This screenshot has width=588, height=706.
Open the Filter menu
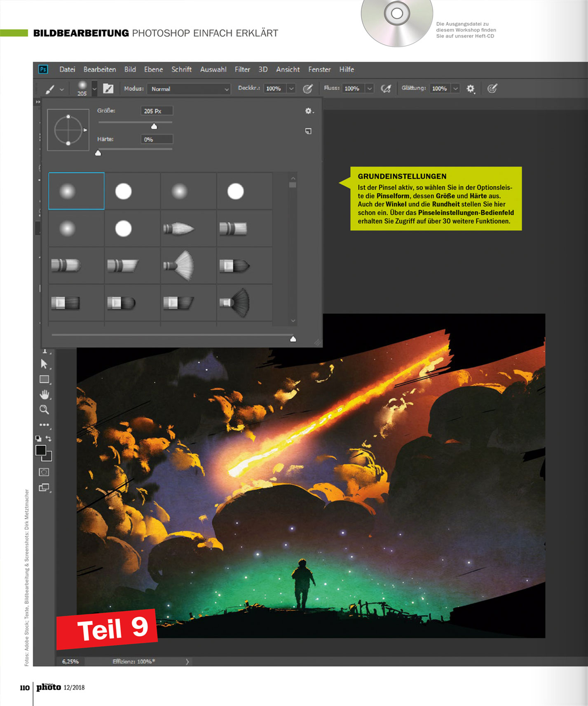tap(242, 69)
